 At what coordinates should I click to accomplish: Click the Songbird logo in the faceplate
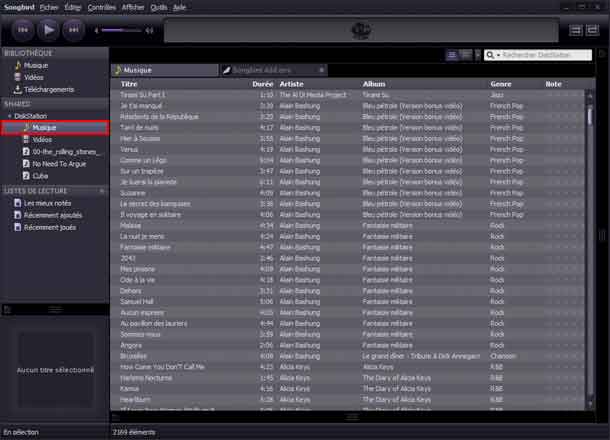coord(361,30)
